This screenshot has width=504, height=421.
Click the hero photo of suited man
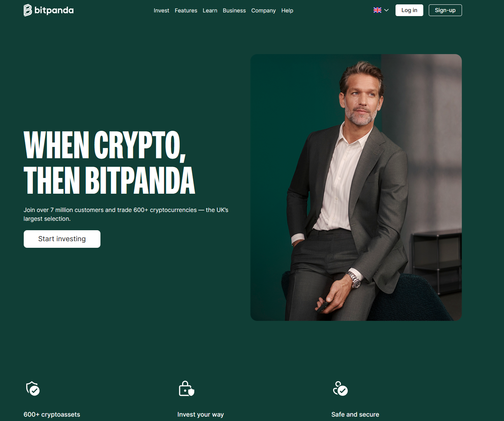coord(356,187)
